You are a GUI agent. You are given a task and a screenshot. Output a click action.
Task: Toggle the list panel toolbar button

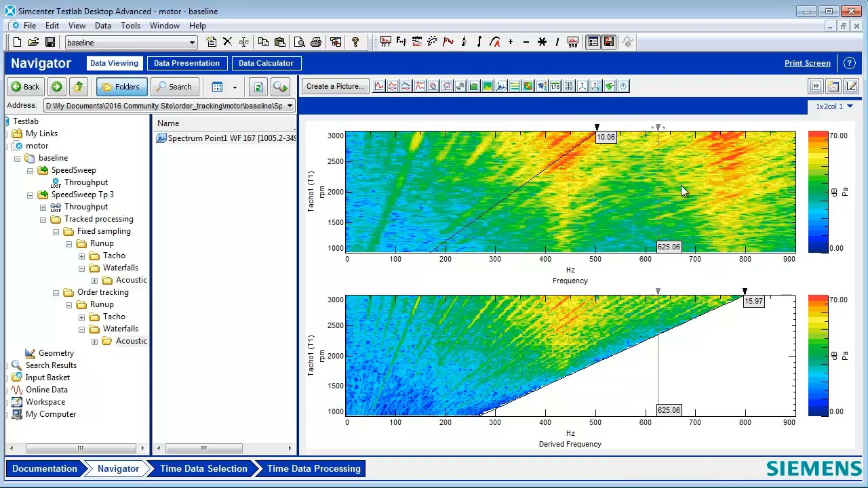tap(593, 42)
